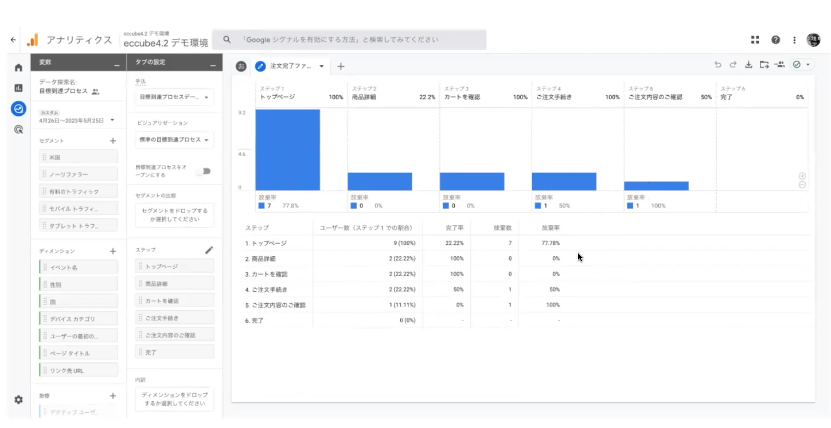Click the pencil icon to edit ステップ

(209, 249)
